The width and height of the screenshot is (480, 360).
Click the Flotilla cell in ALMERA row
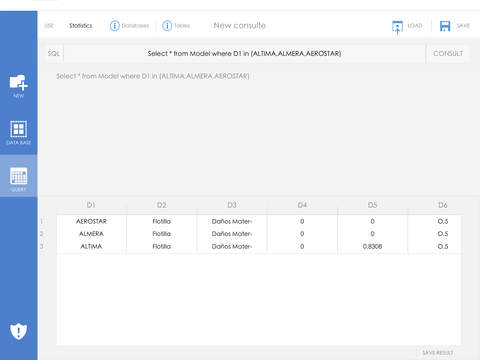162,234
